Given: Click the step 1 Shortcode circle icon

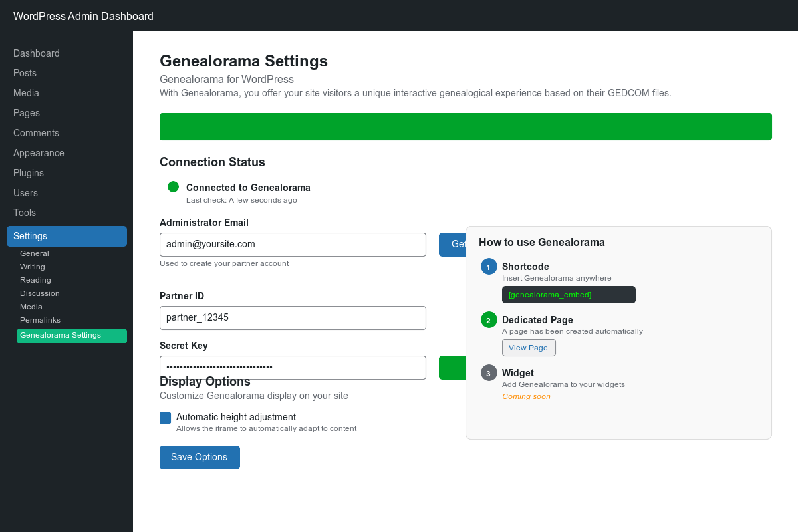Looking at the screenshot, I should point(489,267).
